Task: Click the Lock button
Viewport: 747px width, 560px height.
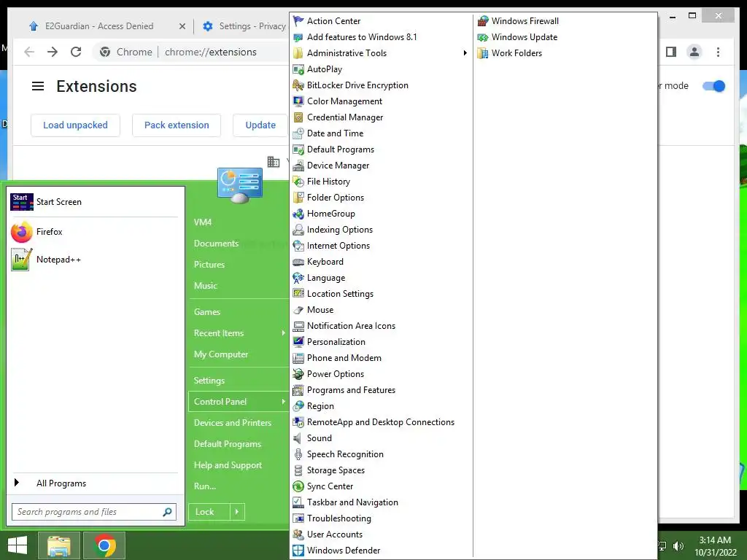Action: (x=209, y=512)
